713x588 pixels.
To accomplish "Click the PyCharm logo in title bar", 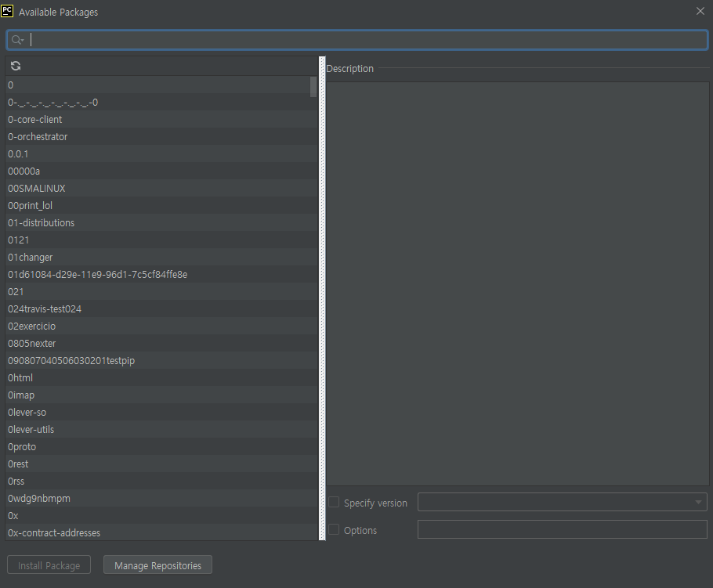I will click(x=7, y=12).
